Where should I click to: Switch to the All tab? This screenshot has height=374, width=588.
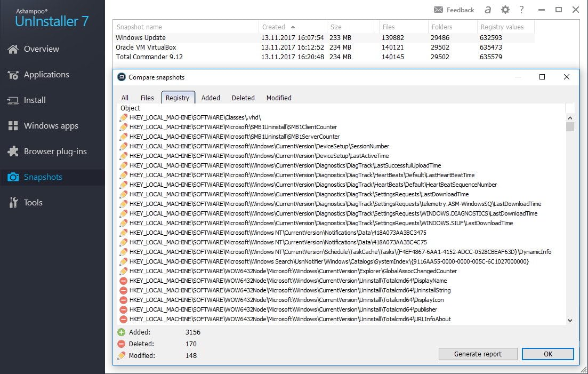[125, 98]
